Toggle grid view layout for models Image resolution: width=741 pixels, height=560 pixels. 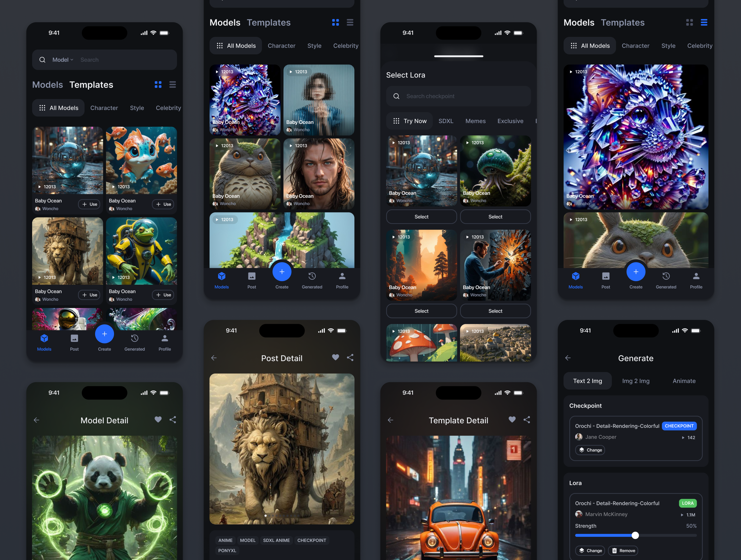click(x=335, y=22)
